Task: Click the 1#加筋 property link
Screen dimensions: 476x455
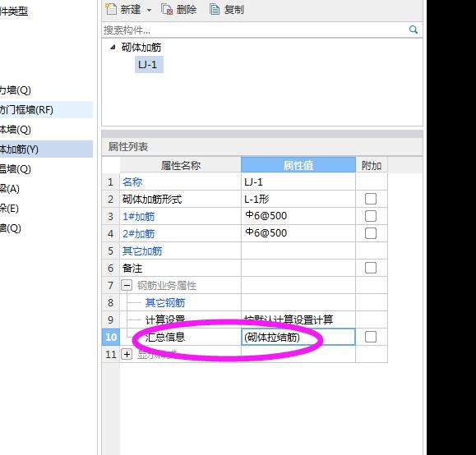Action: [x=139, y=216]
